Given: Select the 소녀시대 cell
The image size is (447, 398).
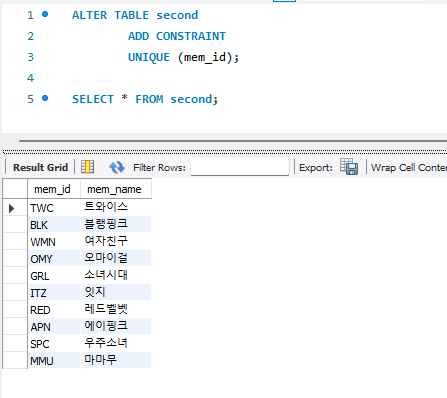Looking at the screenshot, I should pos(116,276).
